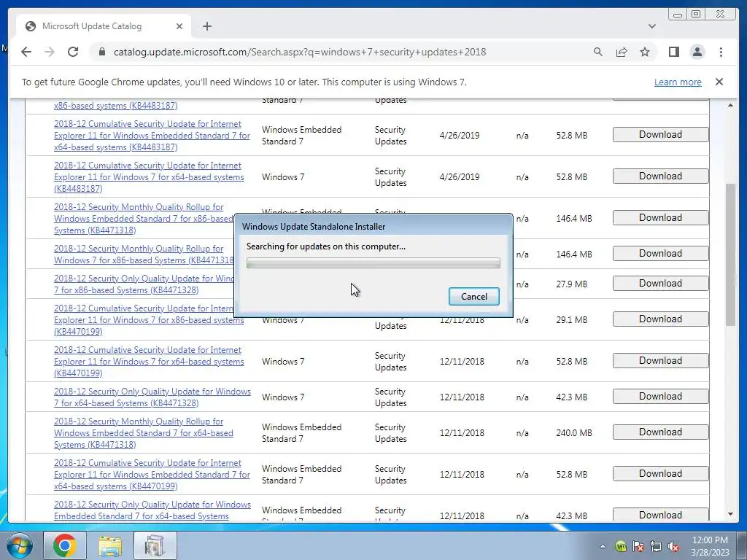Click the Windows Update Standalone Installer title

(314, 227)
